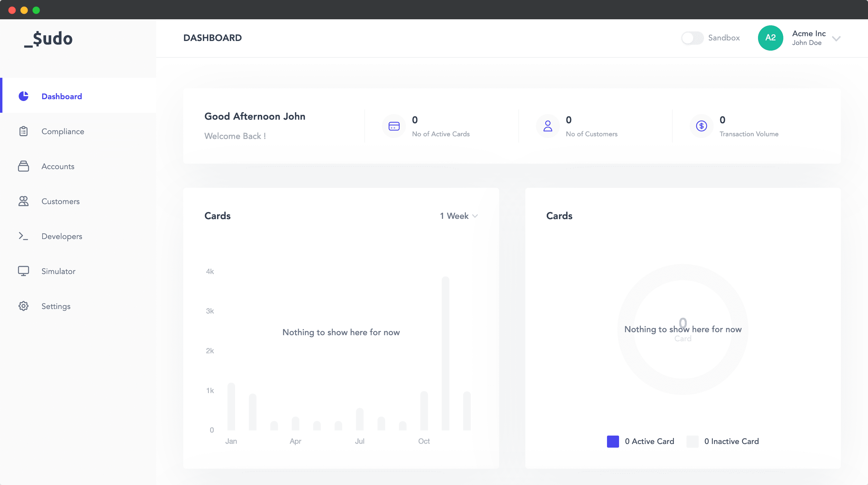Click the Active Card purple legend swatch
This screenshot has width=868, height=485.
[613, 442]
